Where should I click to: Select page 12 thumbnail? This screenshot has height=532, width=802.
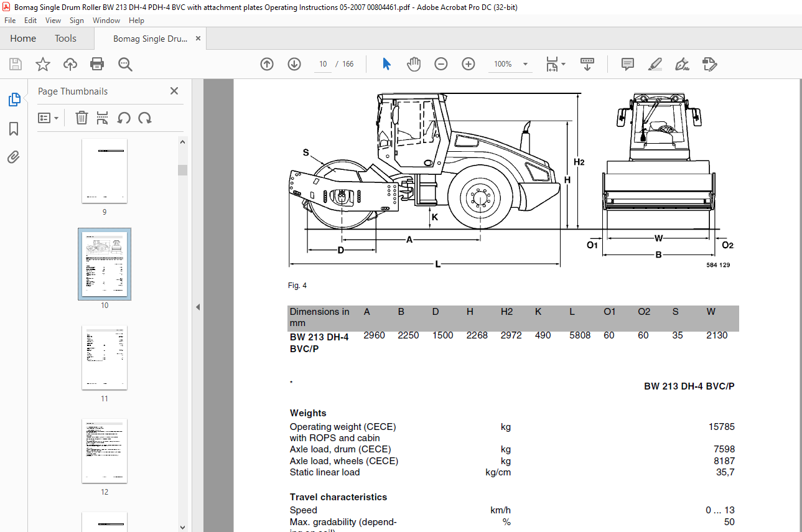coord(105,451)
